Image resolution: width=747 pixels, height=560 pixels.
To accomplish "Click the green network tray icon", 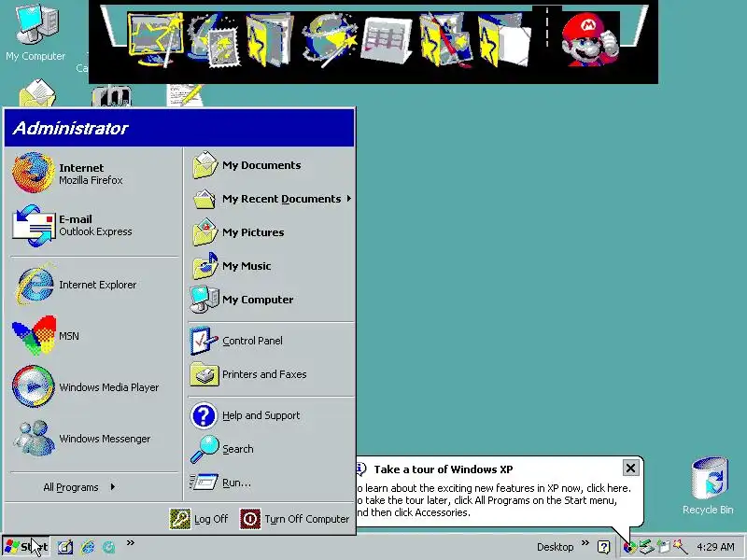I will pyautogui.click(x=646, y=547).
